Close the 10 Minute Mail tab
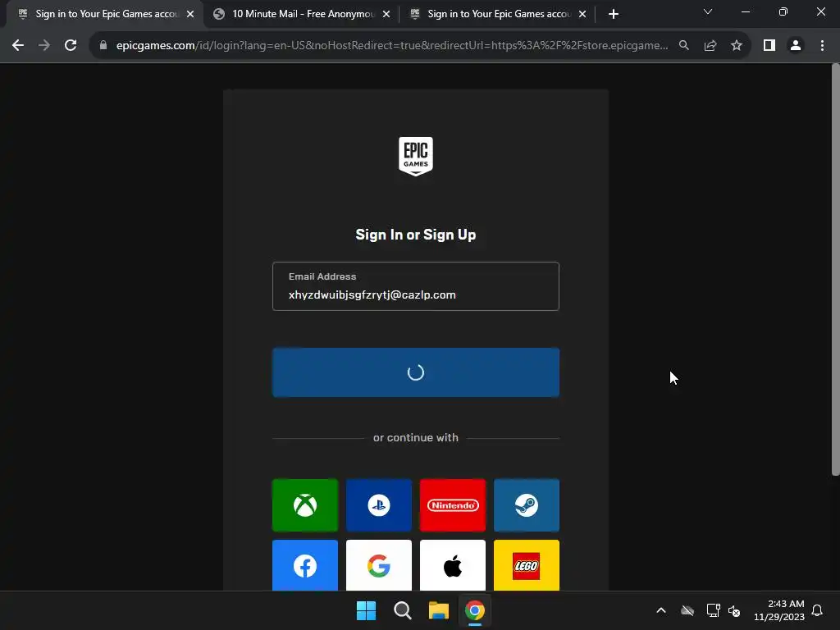The image size is (840, 630). click(386, 14)
